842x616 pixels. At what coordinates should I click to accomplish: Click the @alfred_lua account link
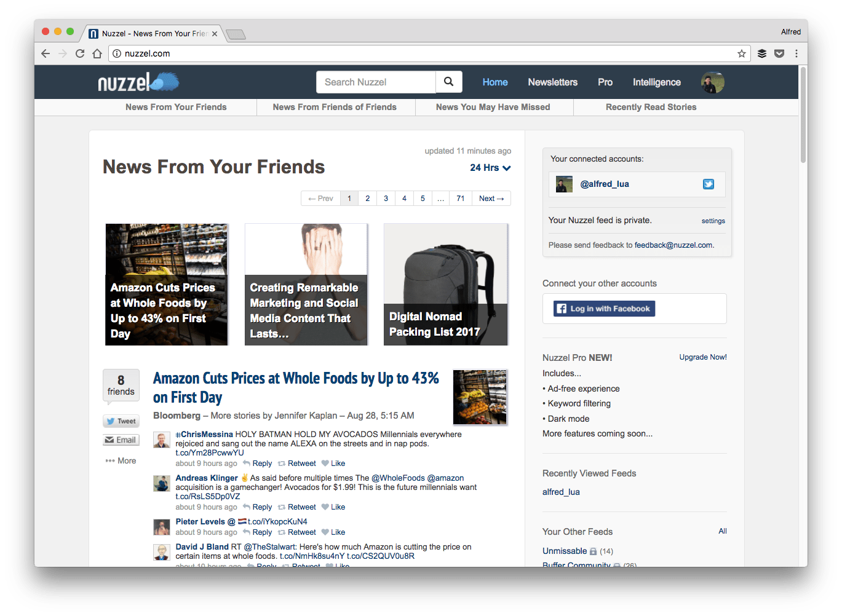click(605, 184)
